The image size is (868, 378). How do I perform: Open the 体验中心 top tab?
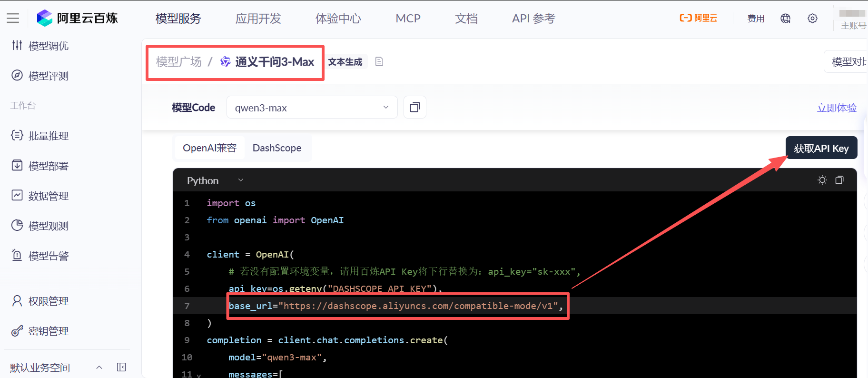click(338, 18)
